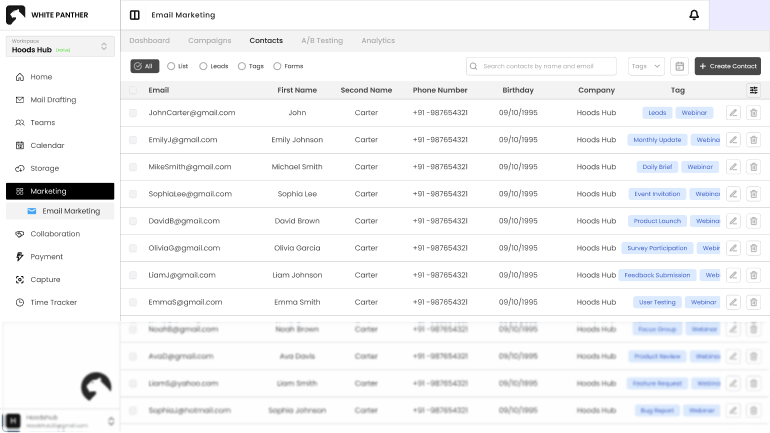The height and width of the screenshot is (433, 770).
Task: Edit the JohnCarter@gmail.com contact
Action: [733, 113]
